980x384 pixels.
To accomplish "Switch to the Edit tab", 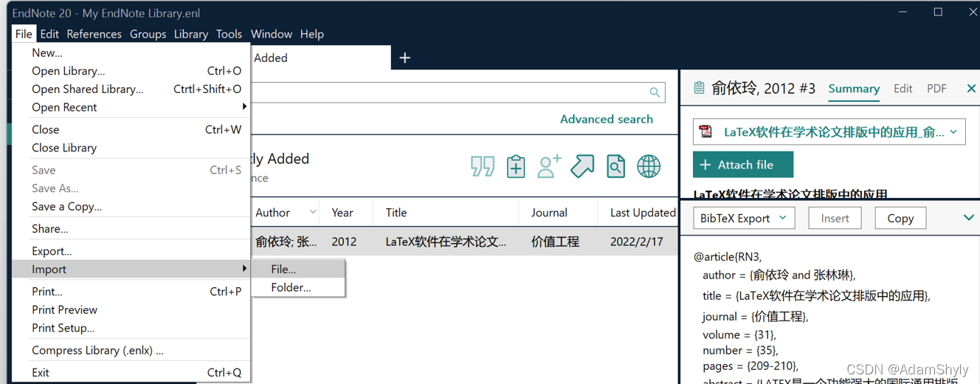I will point(903,89).
